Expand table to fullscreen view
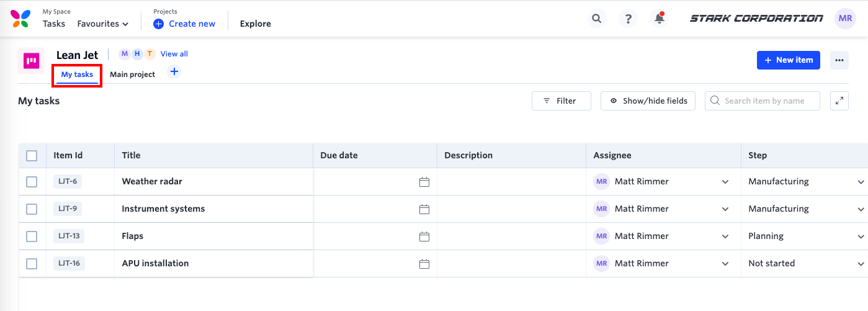Image resolution: width=868 pixels, height=311 pixels. pos(839,101)
